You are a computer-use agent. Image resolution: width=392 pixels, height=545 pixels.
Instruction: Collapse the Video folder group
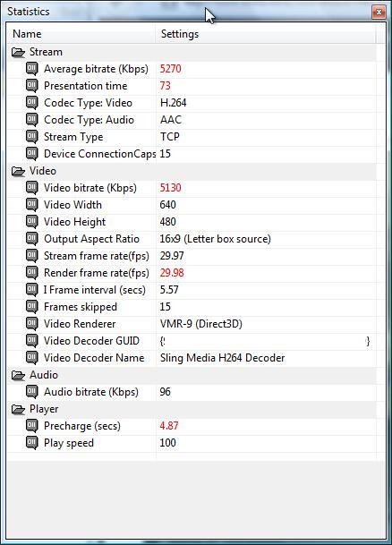point(18,171)
